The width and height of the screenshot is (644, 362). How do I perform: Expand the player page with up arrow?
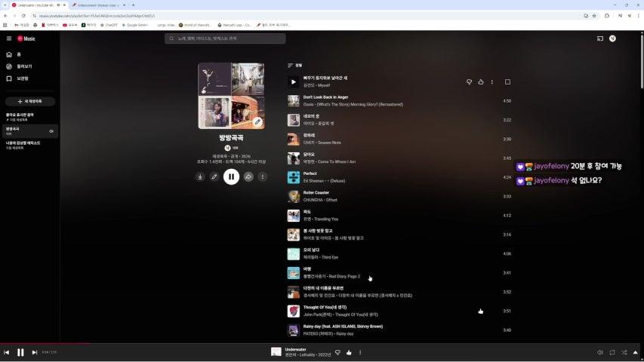tap(636, 352)
